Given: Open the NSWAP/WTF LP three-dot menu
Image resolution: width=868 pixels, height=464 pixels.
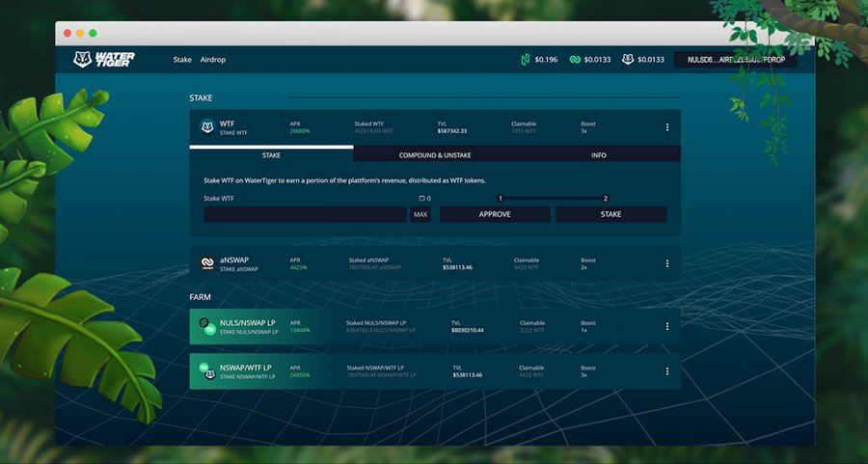Looking at the screenshot, I should (667, 371).
